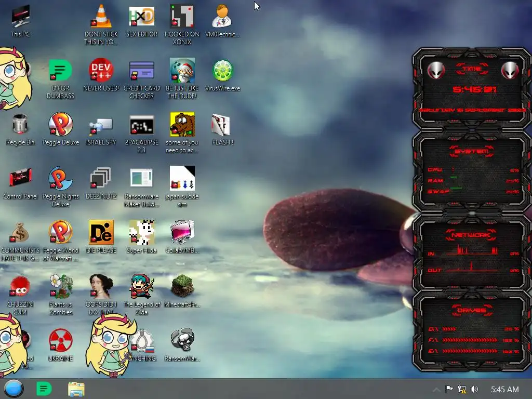The height and width of the screenshot is (399, 532).
Task: Click the DEV C++ 'NEVER USED!' icon
Action: (x=101, y=75)
